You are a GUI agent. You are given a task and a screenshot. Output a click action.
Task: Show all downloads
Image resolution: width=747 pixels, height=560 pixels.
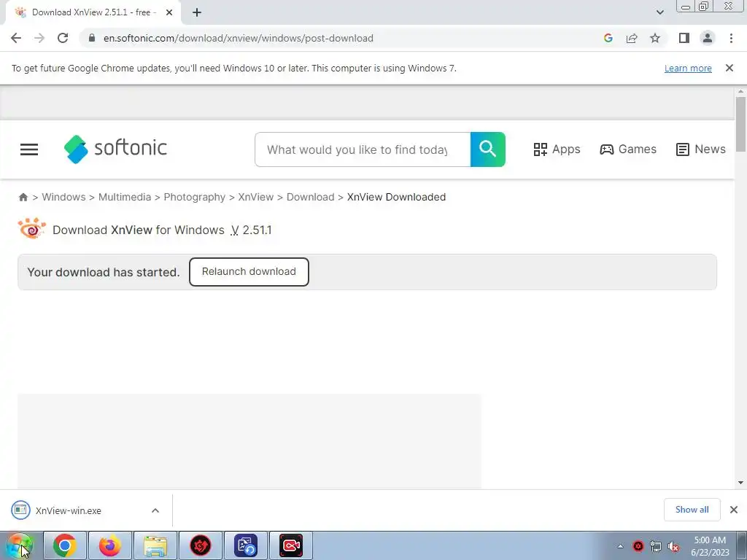[692, 510]
